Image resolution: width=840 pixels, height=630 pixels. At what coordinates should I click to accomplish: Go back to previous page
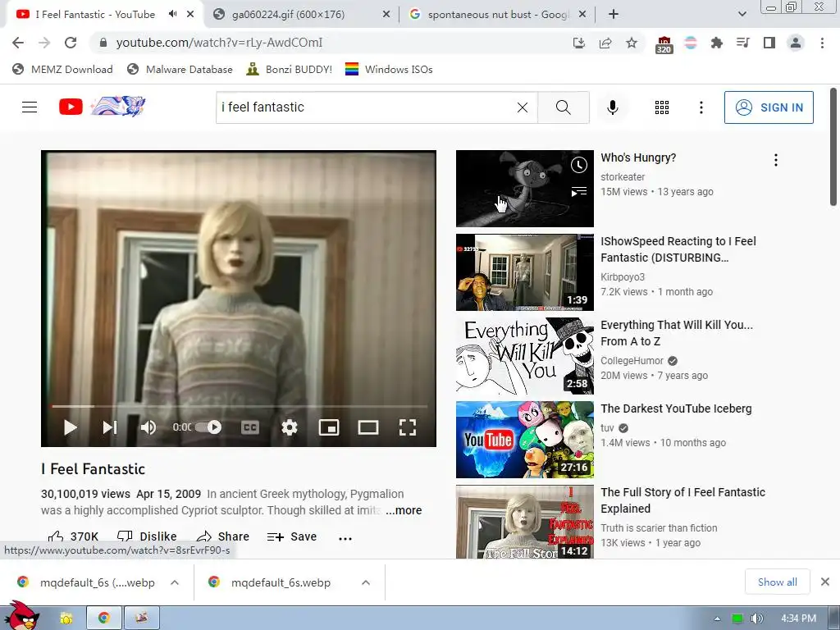18,43
